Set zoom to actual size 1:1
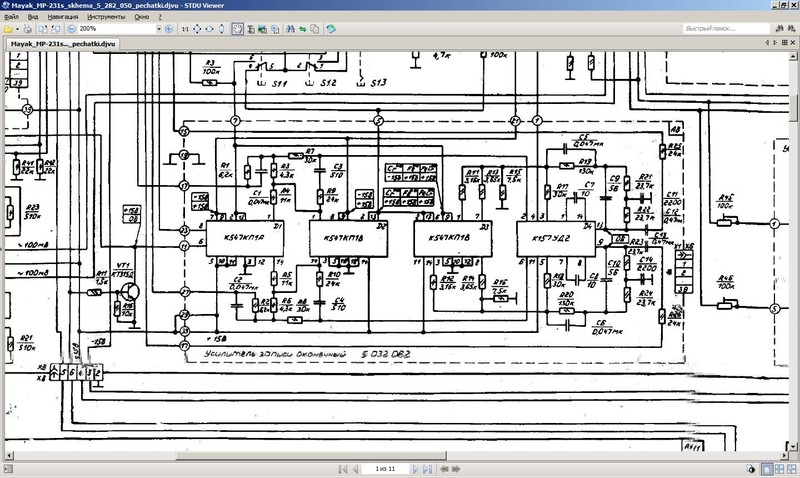Screen dimensions: 800x478 185,29
